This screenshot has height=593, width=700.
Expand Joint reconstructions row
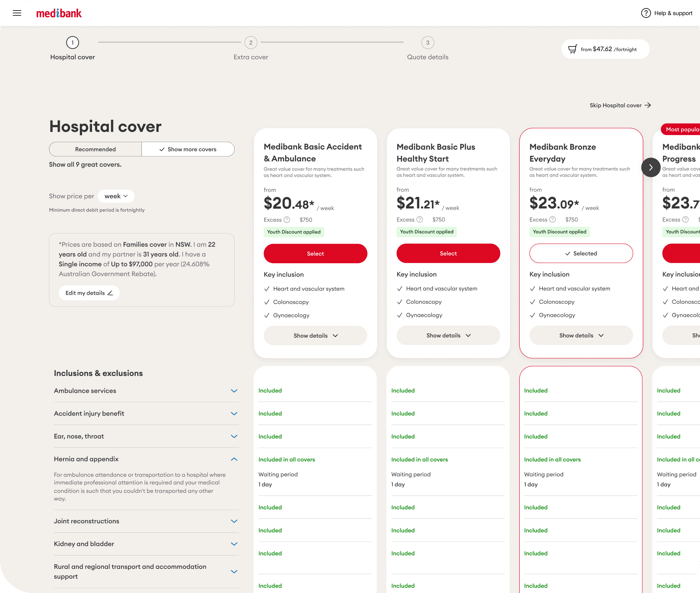click(146, 521)
